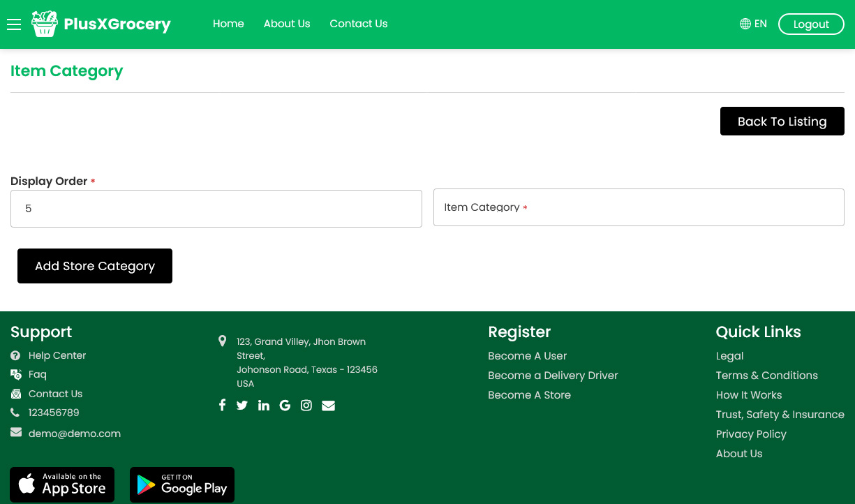Open Become A Store link
This screenshot has height=504, width=855.
click(x=530, y=395)
